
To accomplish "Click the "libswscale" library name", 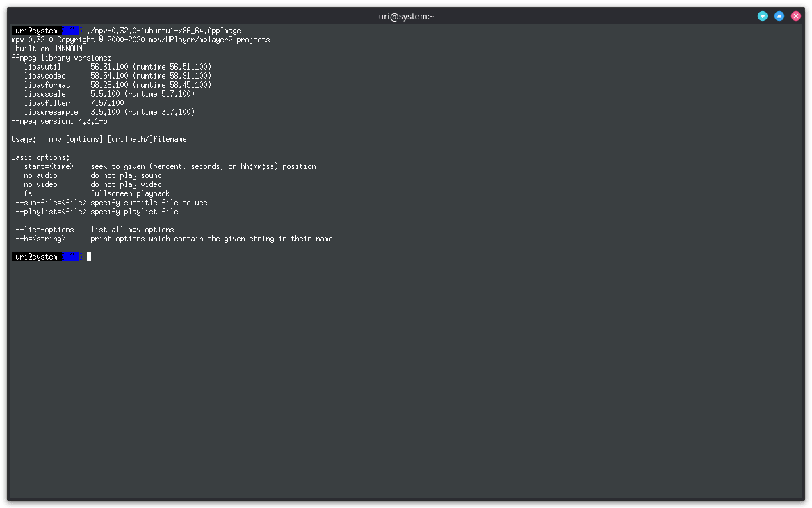I will [44, 95].
